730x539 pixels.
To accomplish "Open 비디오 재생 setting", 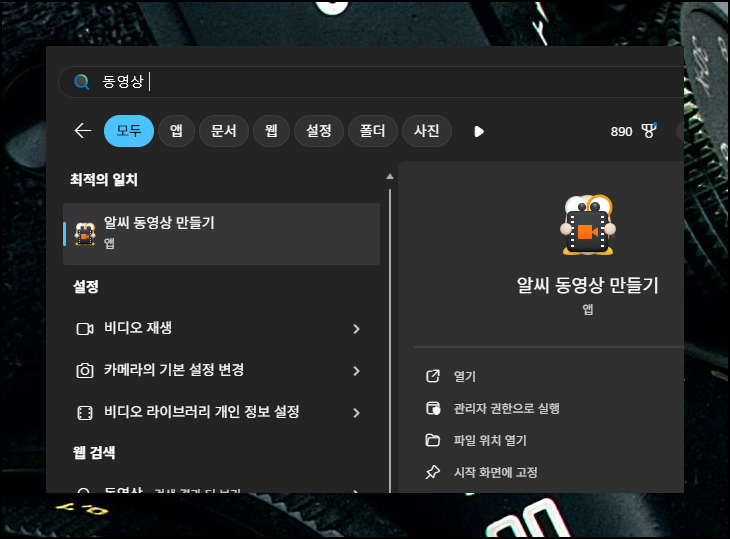I will click(x=222, y=329).
